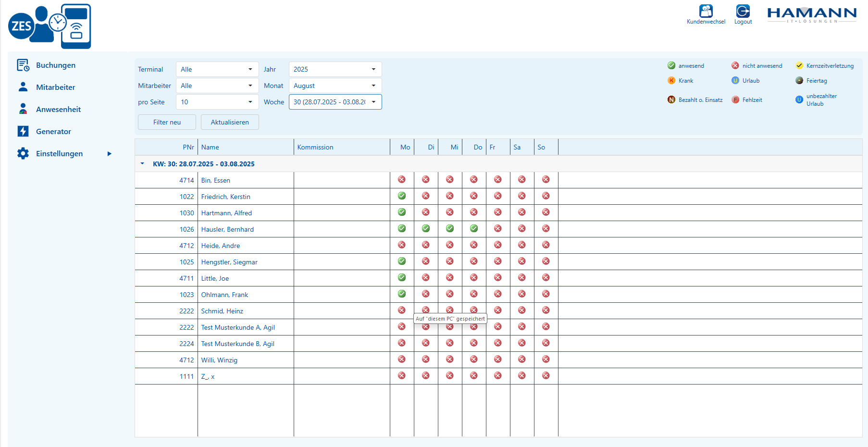The height and width of the screenshot is (447, 868).
Task: Click Monday present icon for Little, Joe
Action: click(x=402, y=277)
